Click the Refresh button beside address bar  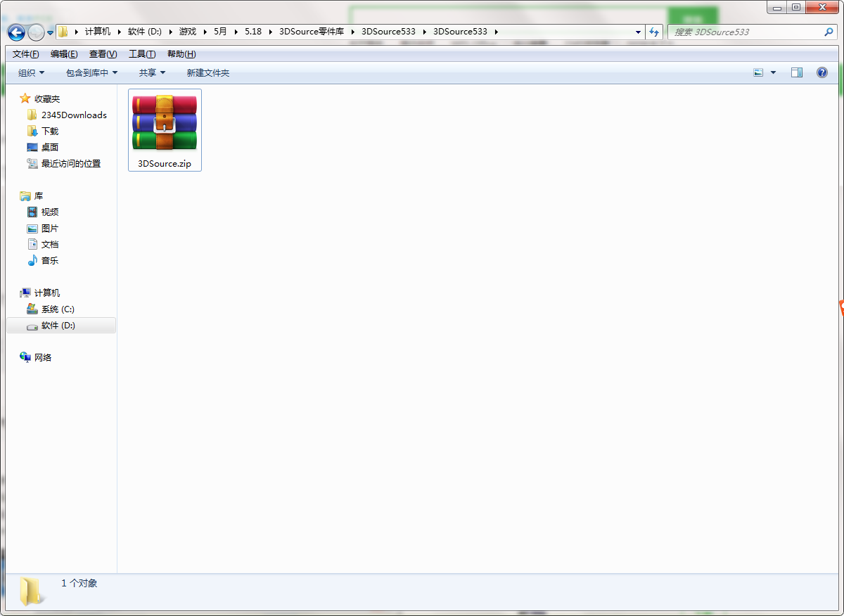[655, 32]
